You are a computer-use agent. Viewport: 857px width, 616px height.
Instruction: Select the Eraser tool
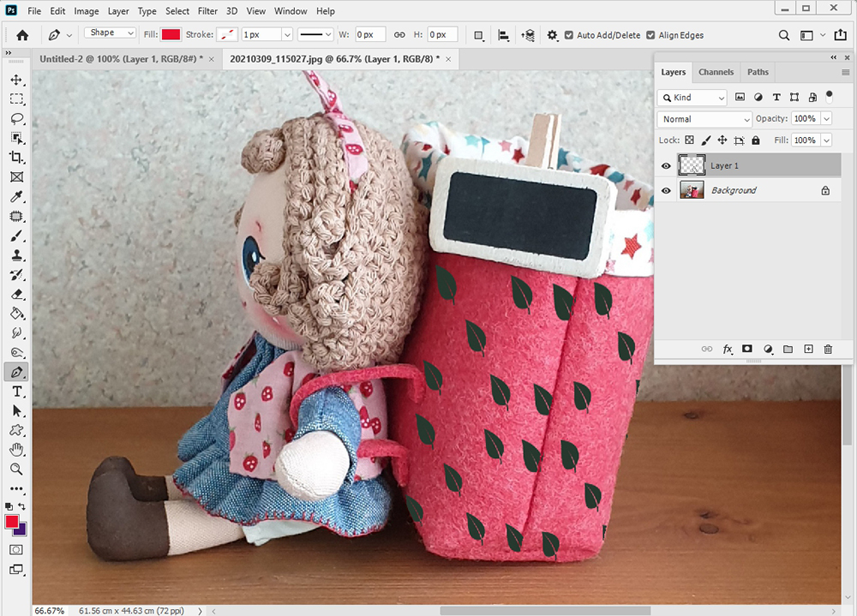[x=16, y=295]
